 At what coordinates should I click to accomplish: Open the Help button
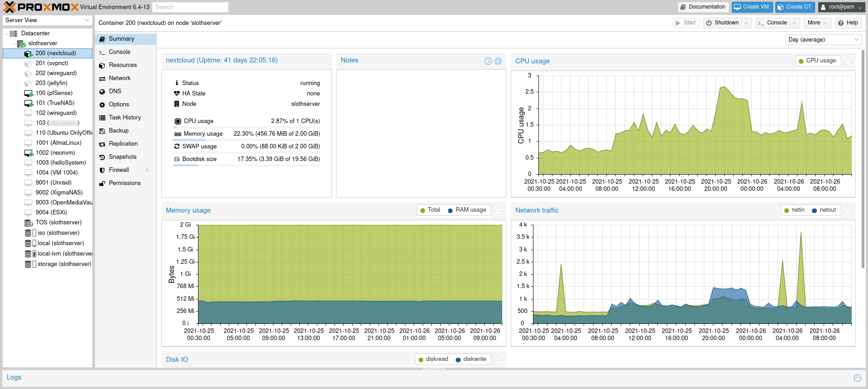pyautogui.click(x=848, y=23)
